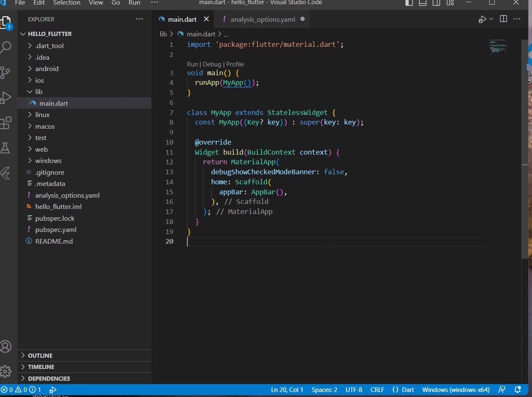Open the View menu
Image resolution: width=532 pixels, height=397 pixels.
96,3
